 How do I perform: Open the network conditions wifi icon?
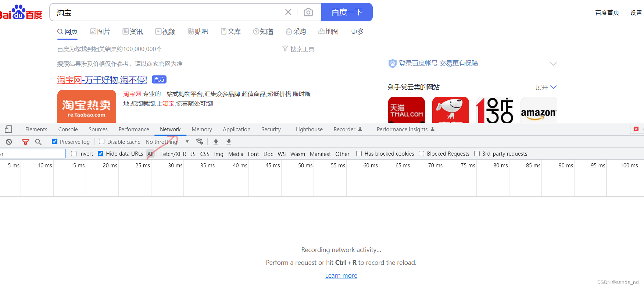click(200, 142)
